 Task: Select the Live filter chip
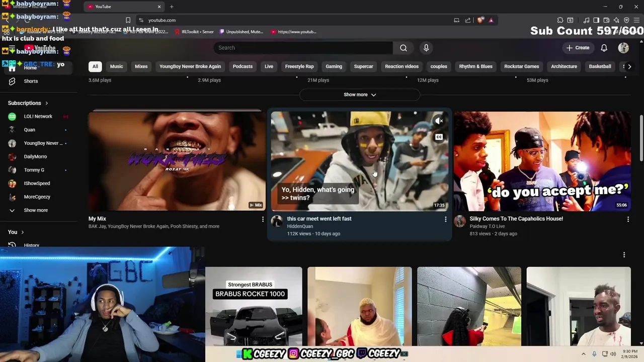(269, 66)
